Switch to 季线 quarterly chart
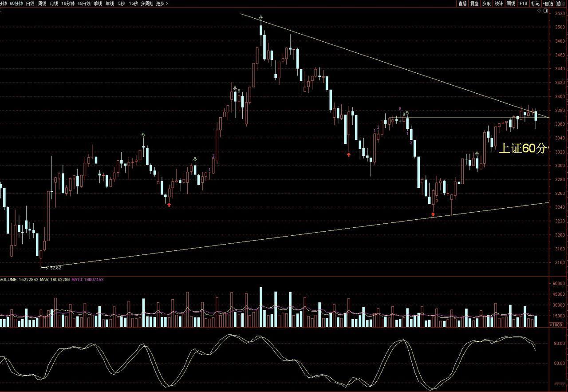The image size is (568, 392). [x=98, y=4]
